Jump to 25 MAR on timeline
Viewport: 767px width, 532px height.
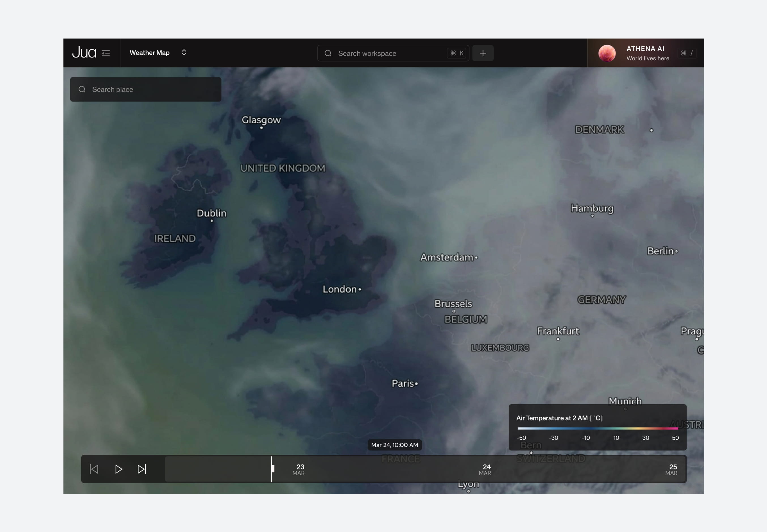click(x=671, y=469)
